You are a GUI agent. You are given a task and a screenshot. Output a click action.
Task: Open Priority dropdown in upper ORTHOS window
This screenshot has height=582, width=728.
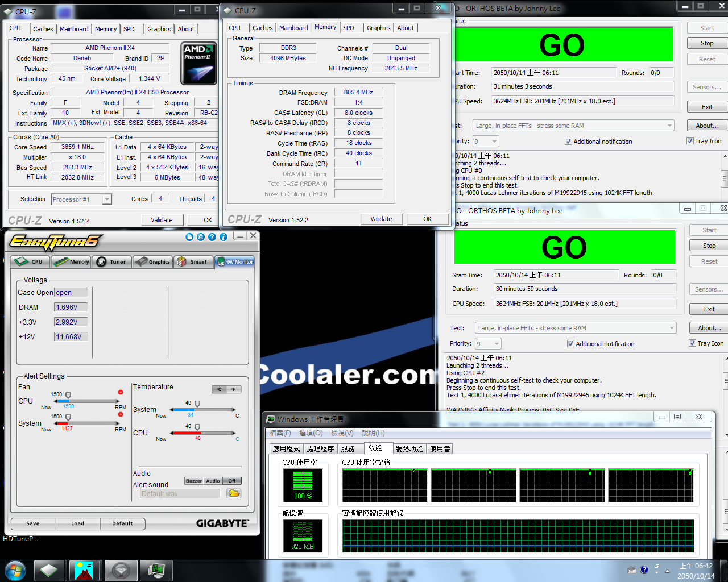coord(486,142)
